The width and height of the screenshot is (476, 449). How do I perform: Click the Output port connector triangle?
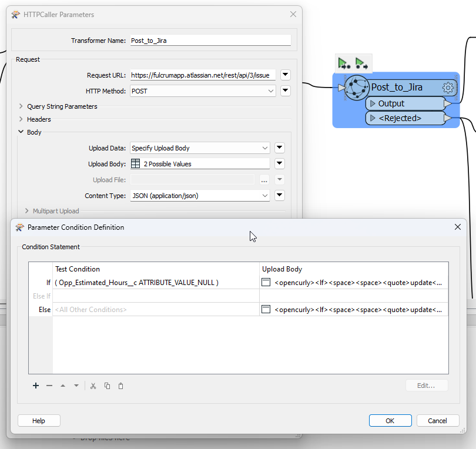pyautogui.click(x=447, y=103)
